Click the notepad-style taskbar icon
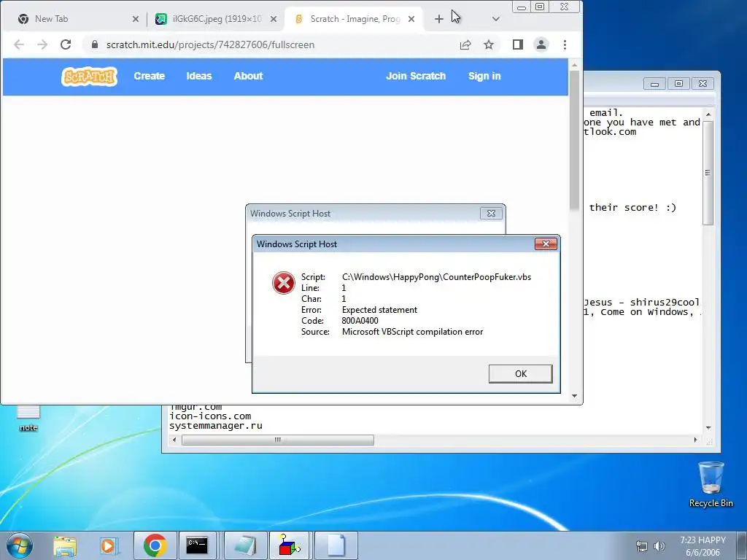747x560 pixels. click(244, 545)
